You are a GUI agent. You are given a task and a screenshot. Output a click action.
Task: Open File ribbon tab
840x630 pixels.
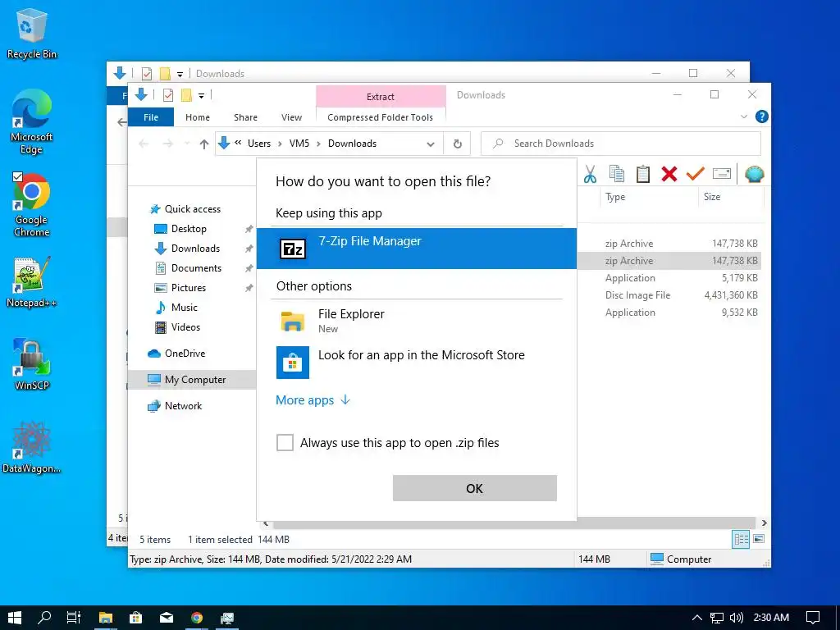pyautogui.click(x=151, y=117)
